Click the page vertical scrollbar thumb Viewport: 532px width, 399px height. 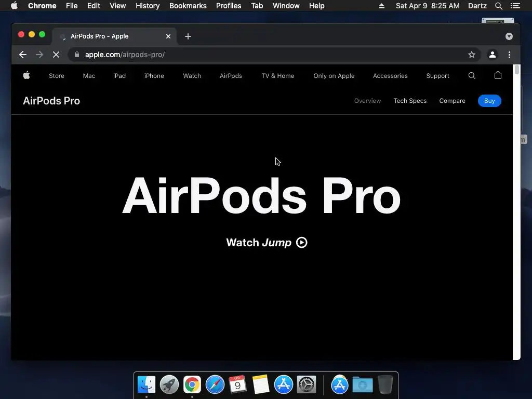pyautogui.click(x=517, y=70)
